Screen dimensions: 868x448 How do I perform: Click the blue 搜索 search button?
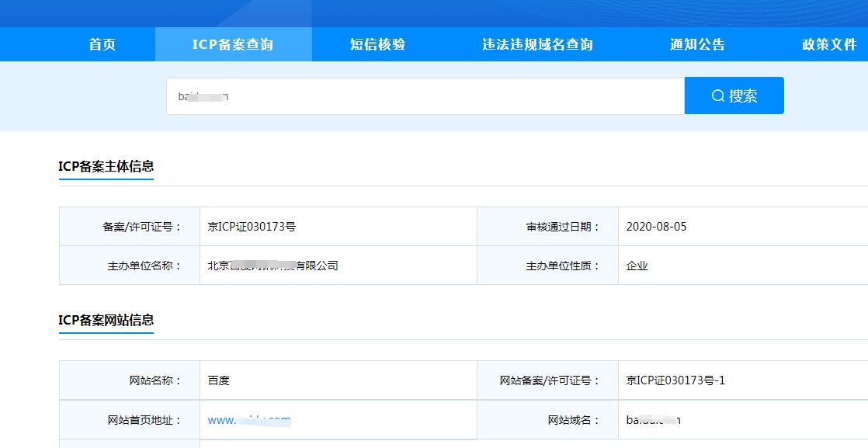click(x=734, y=96)
